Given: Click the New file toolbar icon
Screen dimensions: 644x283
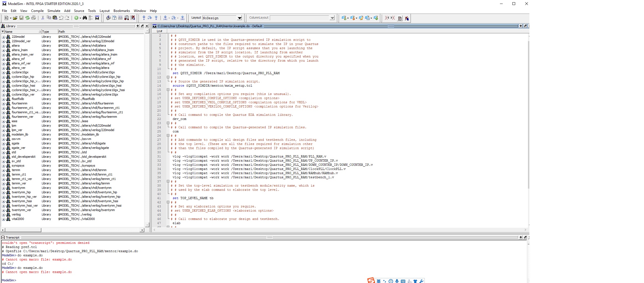Looking at the screenshot, I should click(x=6, y=18).
